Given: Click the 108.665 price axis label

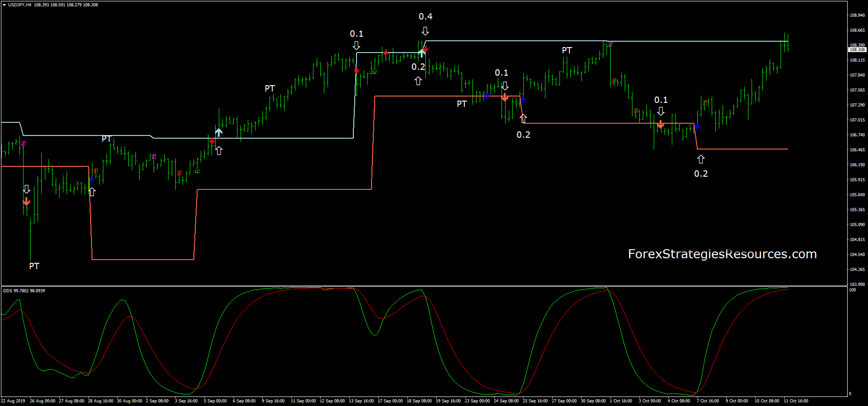Looking at the screenshot, I should [x=857, y=30].
